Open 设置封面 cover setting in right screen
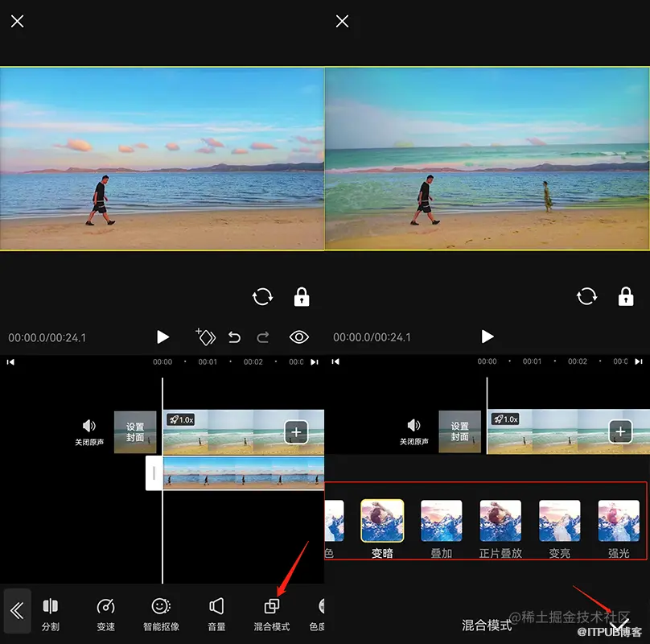The width and height of the screenshot is (650, 644). (x=459, y=431)
